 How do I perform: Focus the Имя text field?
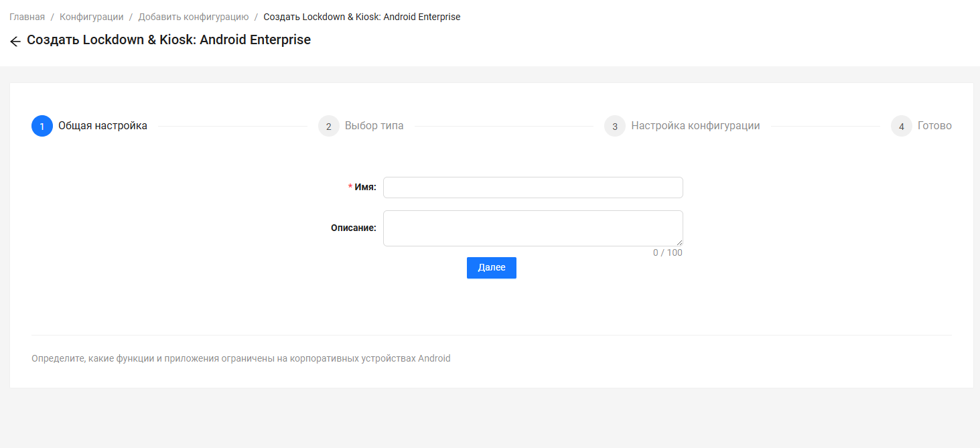click(533, 188)
